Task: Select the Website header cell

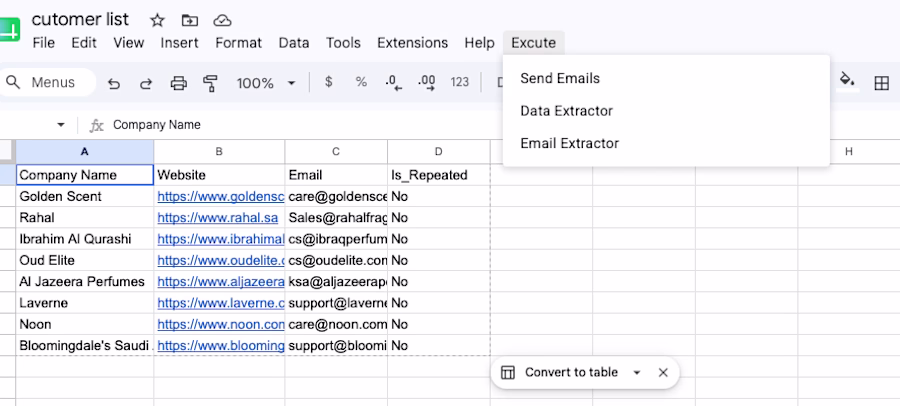Action: click(219, 175)
